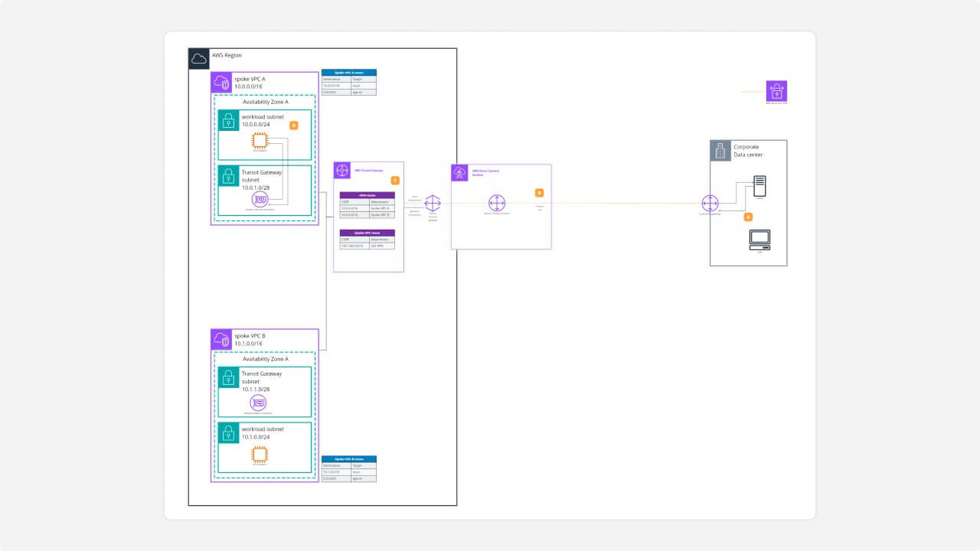The width and height of the screenshot is (980, 551).
Task: Select the EC2 instance chip in spoke VPC B
Action: 260,455
